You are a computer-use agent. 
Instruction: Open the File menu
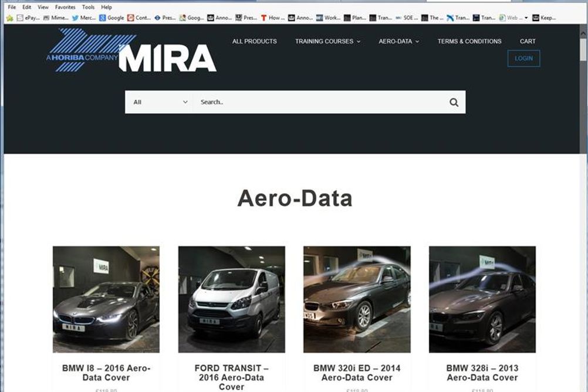point(12,7)
